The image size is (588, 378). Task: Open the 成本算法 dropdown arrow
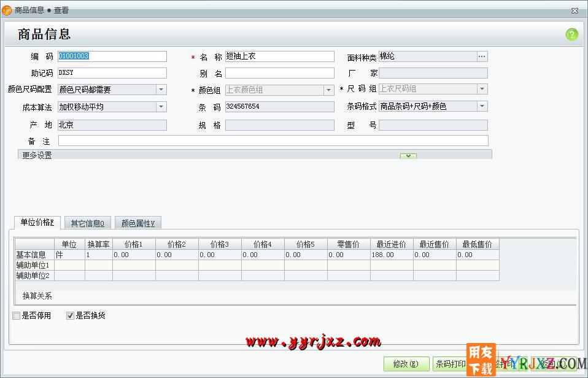[x=161, y=107]
